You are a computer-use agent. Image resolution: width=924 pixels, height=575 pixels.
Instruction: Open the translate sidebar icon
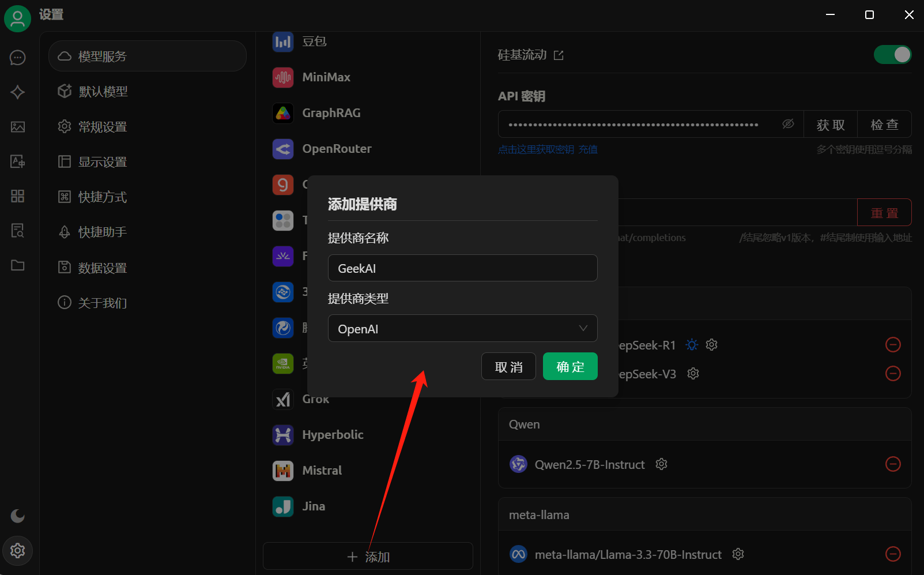point(18,161)
